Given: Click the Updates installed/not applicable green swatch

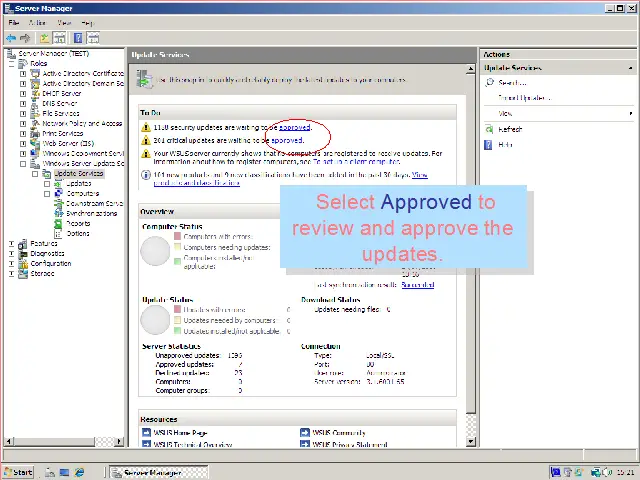Looking at the screenshot, I should (x=177, y=331).
